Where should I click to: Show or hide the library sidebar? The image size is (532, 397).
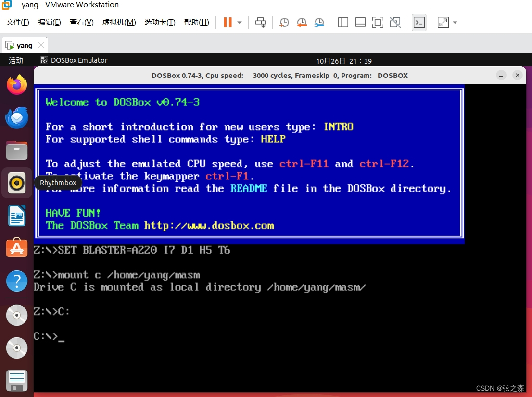(x=343, y=23)
